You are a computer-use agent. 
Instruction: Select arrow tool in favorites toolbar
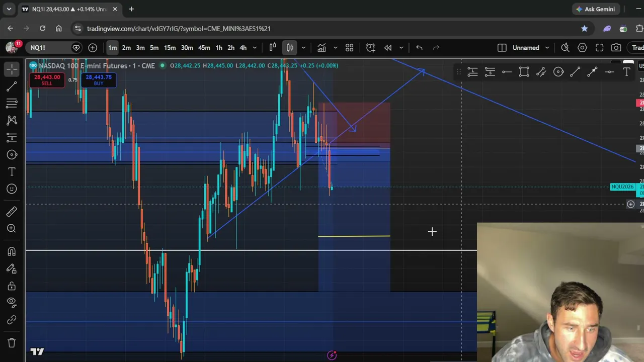click(592, 72)
